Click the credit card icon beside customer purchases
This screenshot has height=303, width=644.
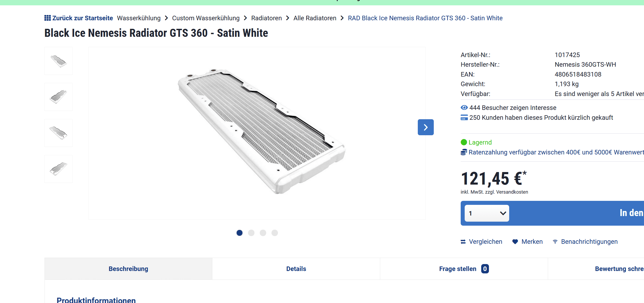coord(464,118)
